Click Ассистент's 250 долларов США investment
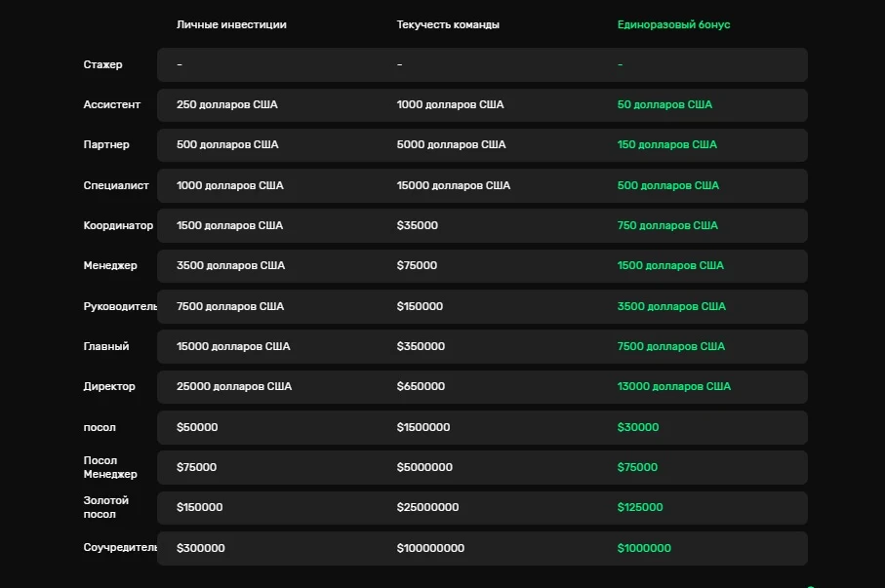 click(x=227, y=105)
